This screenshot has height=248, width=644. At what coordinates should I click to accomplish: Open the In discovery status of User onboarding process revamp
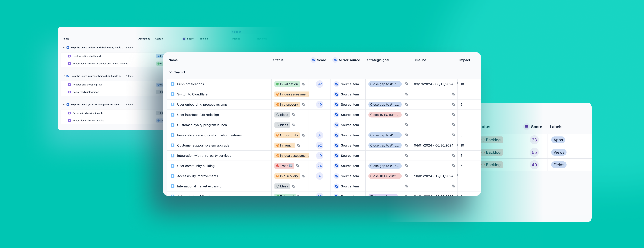click(287, 105)
